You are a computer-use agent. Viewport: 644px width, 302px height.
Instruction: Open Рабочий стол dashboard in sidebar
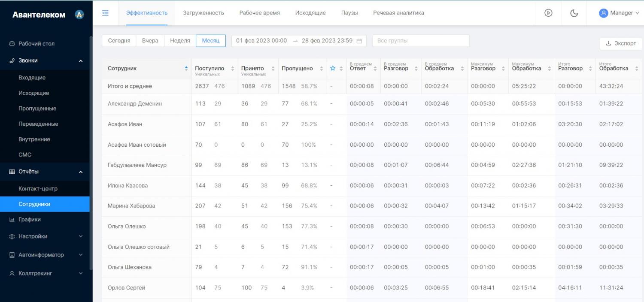coord(36,44)
